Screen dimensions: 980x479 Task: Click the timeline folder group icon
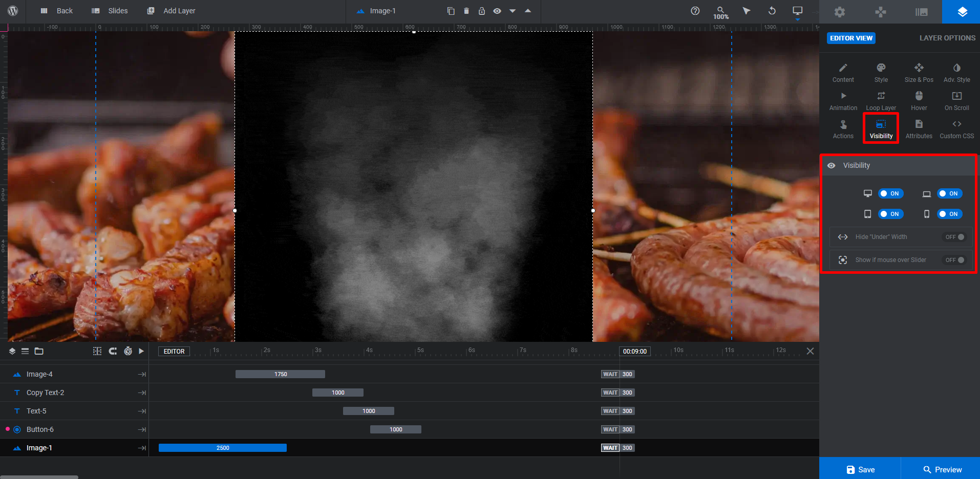39,351
